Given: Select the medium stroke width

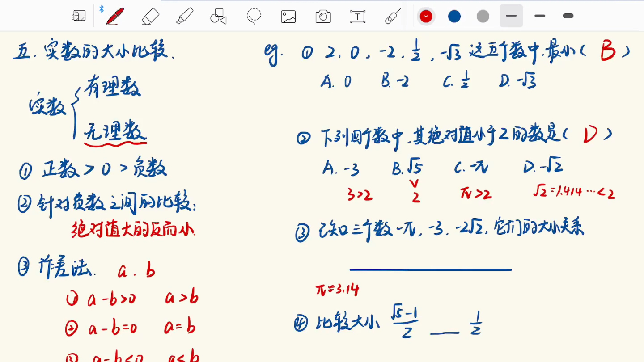Looking at the screenshot, I should tap(539, 15).
